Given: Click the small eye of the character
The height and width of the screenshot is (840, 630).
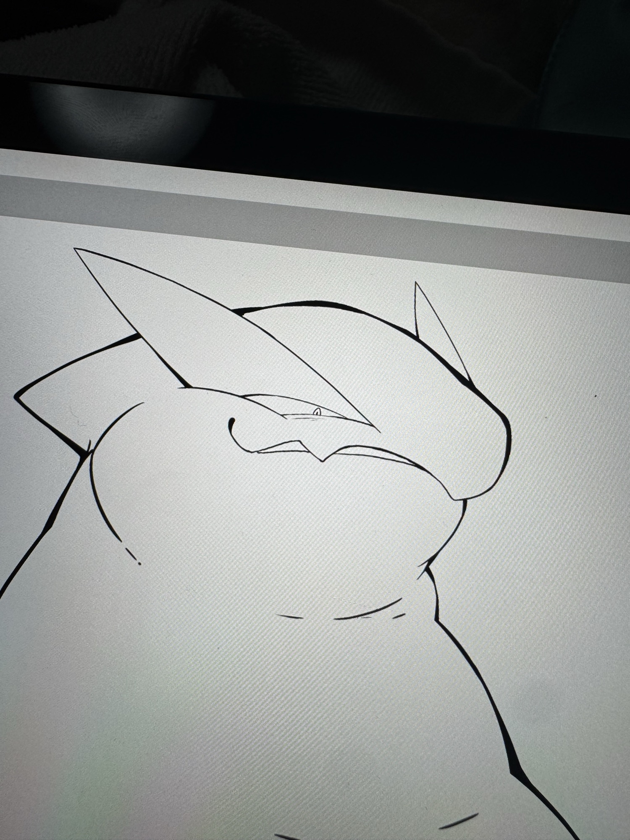Looking at the screenshot, I should [317, 412].
